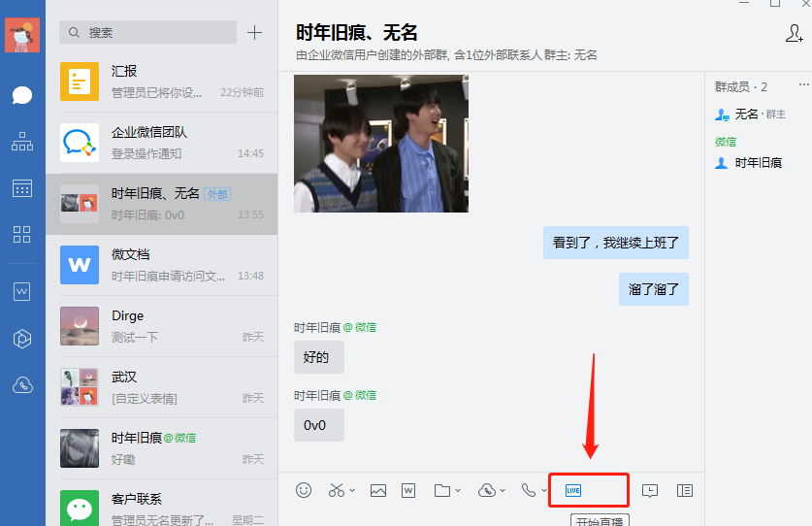Open the 武汉 group conversation
This screenshot has width=812, height=526.
[x=162, y=387]
